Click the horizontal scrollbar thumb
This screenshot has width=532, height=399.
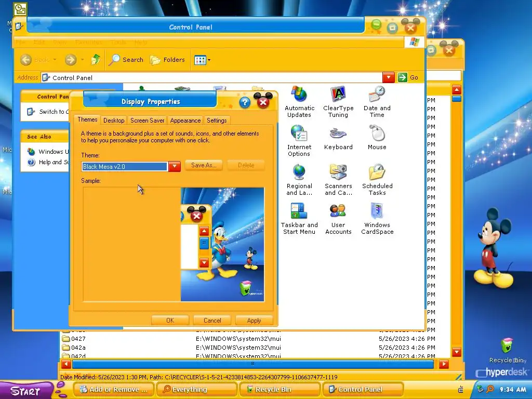253,364
